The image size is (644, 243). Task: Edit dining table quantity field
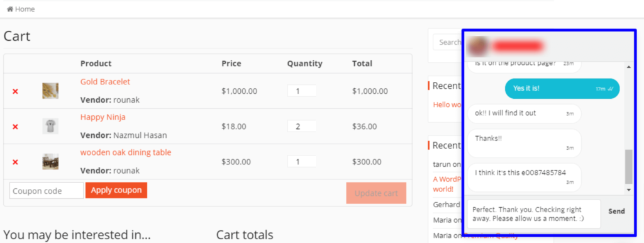(301, 162)
